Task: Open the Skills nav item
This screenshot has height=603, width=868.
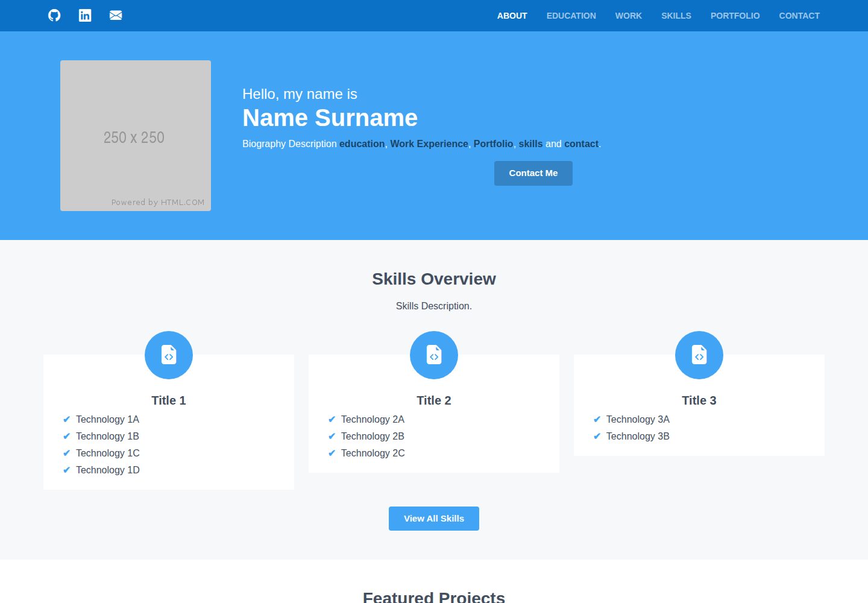Action: tap(676, 16)
